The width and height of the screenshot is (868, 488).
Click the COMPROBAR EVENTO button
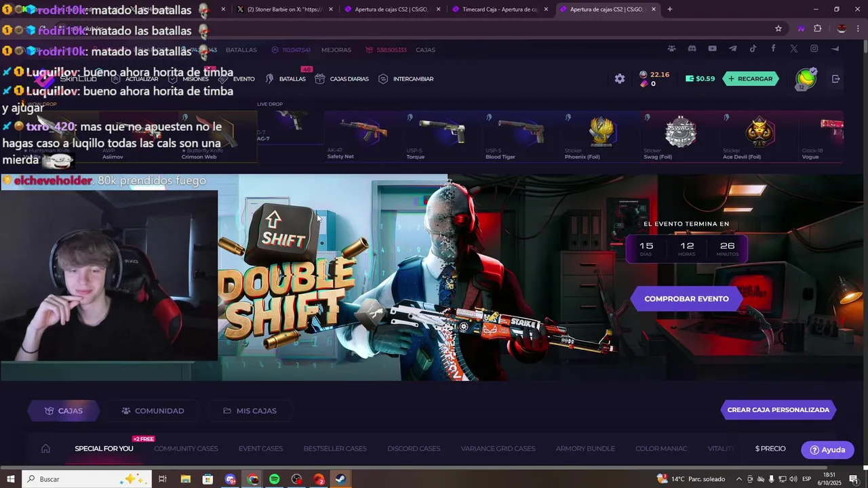(686, 299)
